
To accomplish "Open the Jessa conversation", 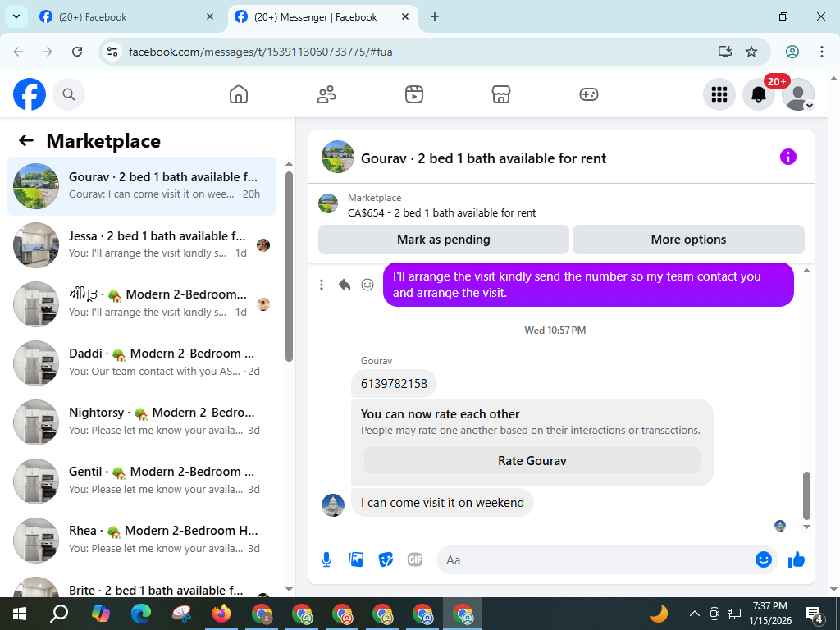I will [141, 244].
